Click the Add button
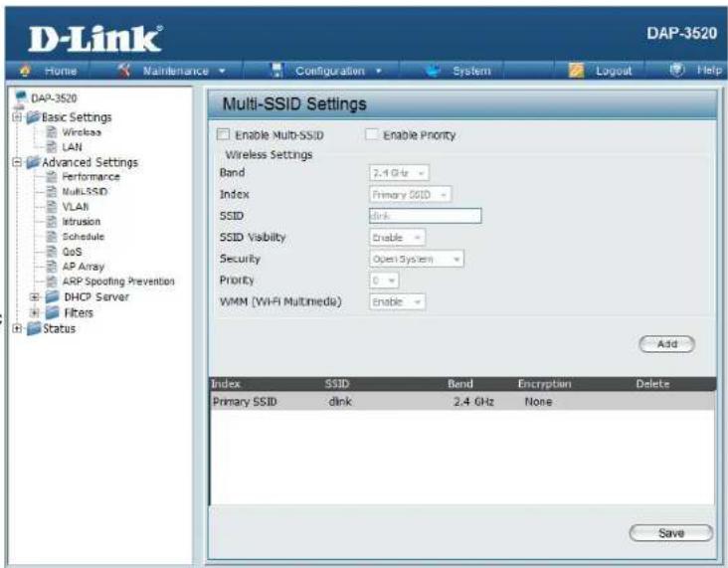 pos(666,344)
